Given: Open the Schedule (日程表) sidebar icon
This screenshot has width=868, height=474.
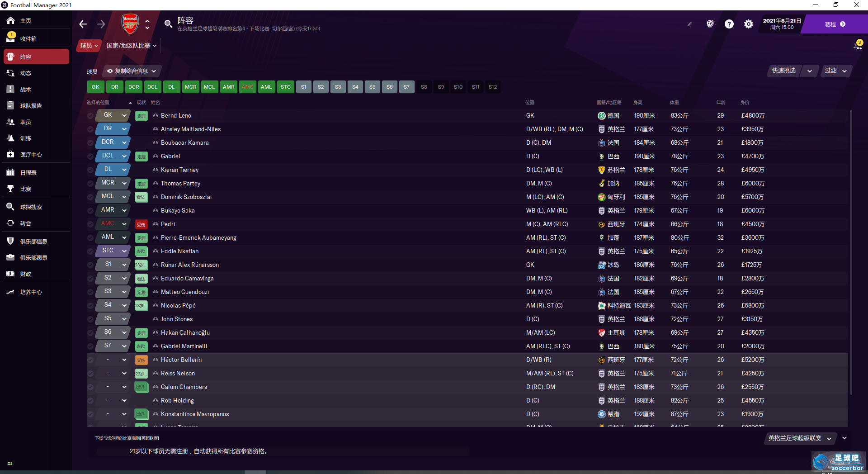Looking at the screenshot, I should click(x=10, y=172).
